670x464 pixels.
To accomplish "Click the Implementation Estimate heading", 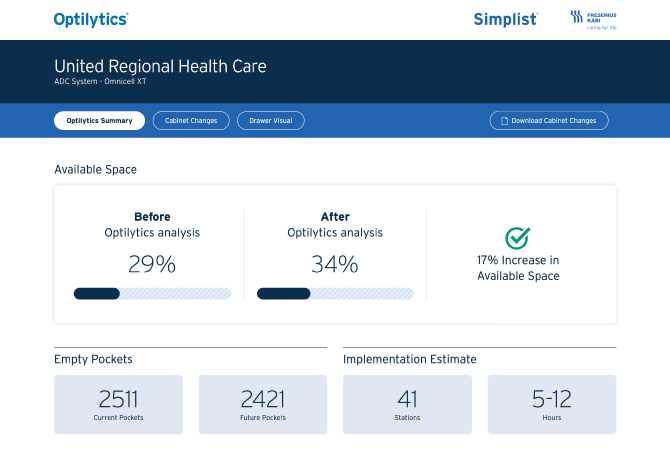I will click(409, 359).
